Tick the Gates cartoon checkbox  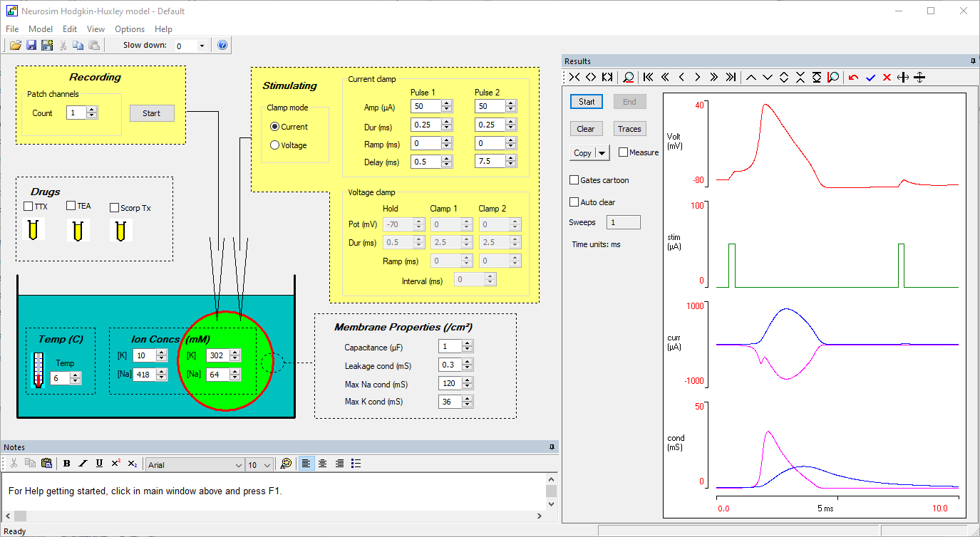pyautogui.click(x=574, y=180)
